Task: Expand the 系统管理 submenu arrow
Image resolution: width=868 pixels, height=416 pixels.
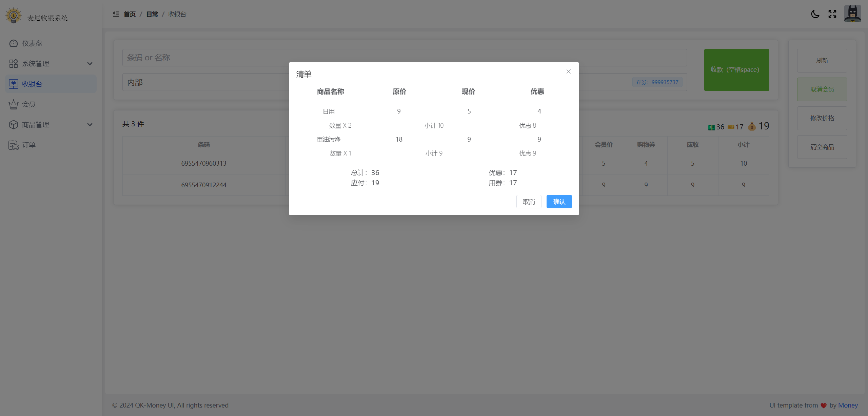Action: click(x=90, y=64)
